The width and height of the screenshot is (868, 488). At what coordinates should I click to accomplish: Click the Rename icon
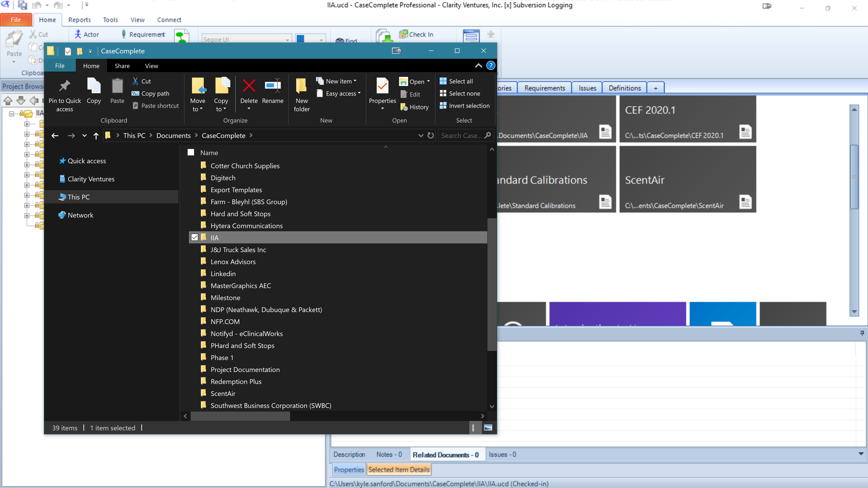tap(273, 86)
